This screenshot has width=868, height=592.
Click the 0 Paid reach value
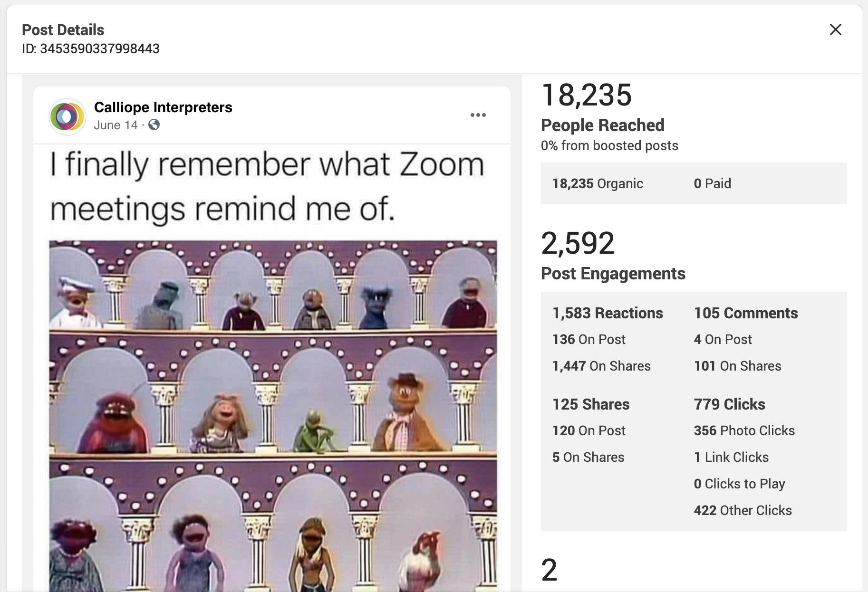pos(712,183)
